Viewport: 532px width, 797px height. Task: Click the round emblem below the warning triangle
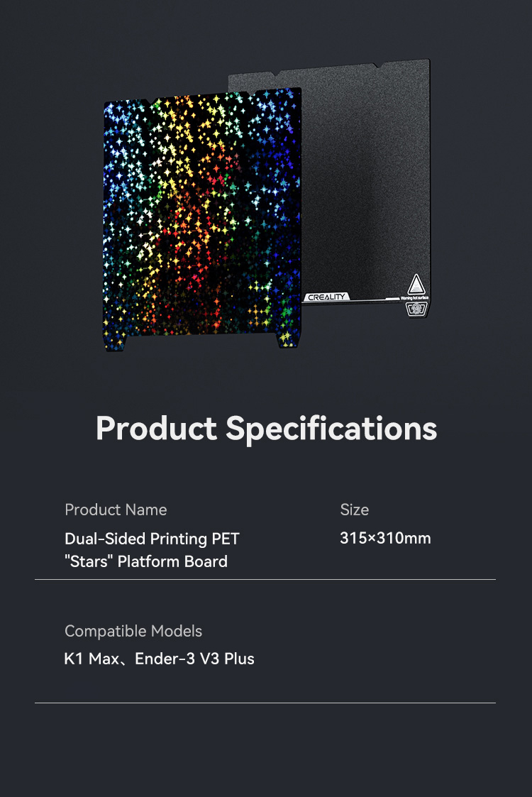click(x=416, y=308)
